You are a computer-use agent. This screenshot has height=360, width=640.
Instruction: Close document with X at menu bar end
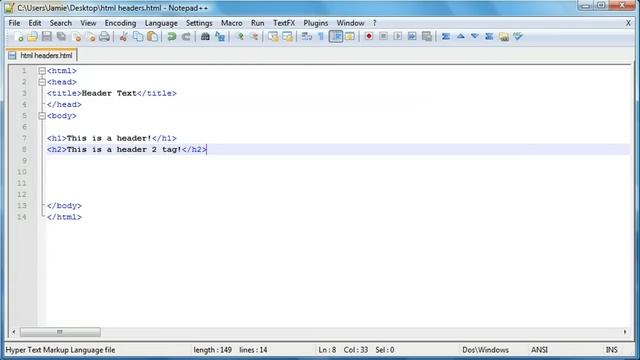coord(629,23)
